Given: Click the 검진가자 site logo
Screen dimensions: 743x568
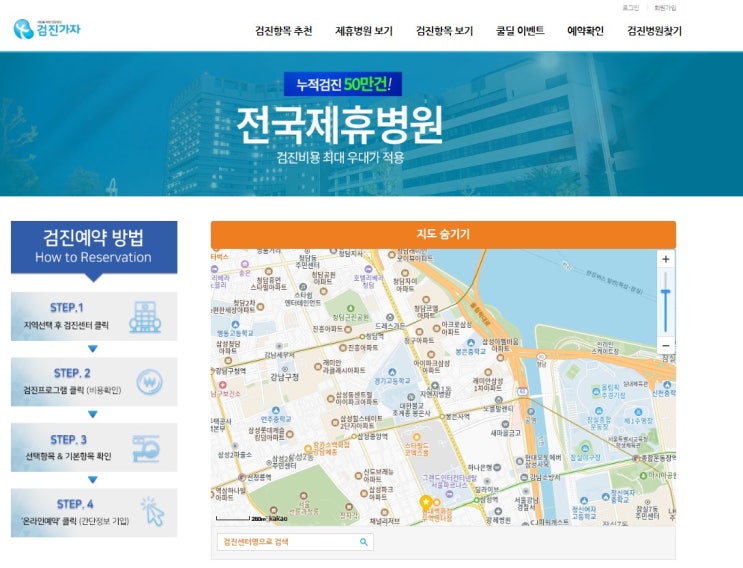Looking at the screenshot, I should [x=47, y=29].
